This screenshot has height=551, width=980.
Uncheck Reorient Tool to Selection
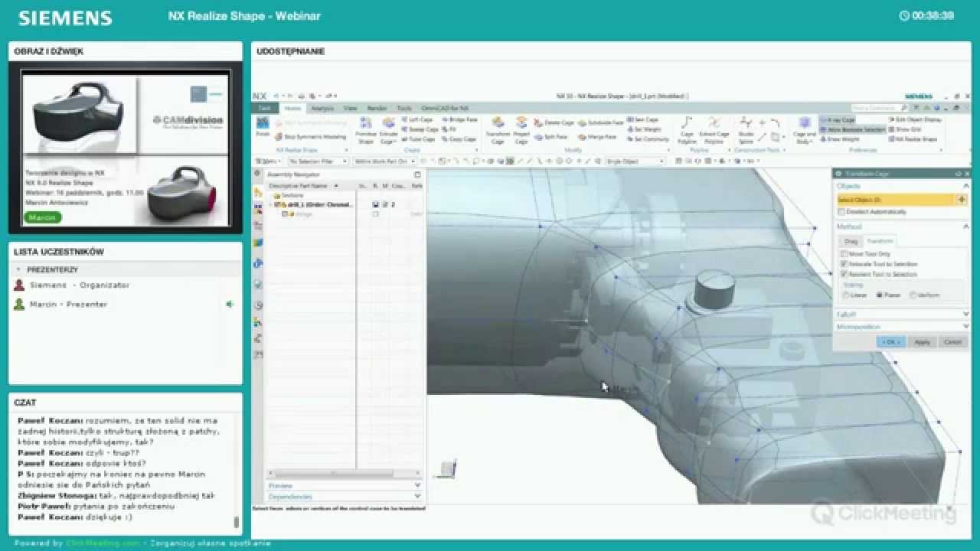(844, 274)
